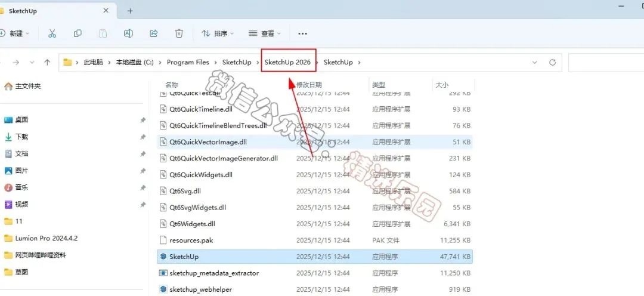Click the resources.pak file icon
Viewport: 644px width, 296px height.
pos(163,240)
